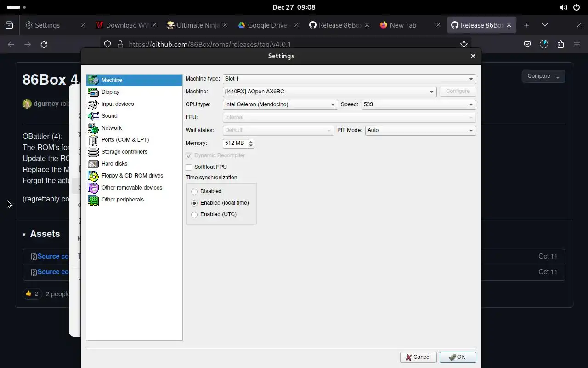Open the Firefox hamburger menu
Image resolution: width=588 pixels, height=368 pixels.
(x=577, y=45)
